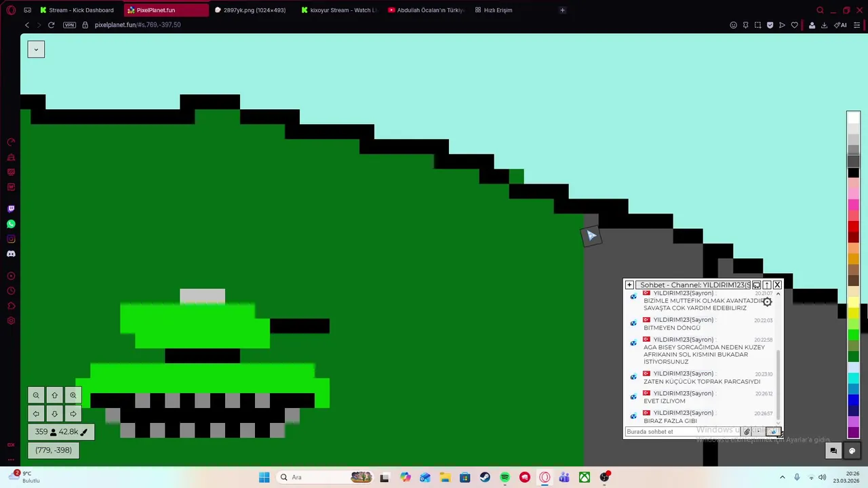Image resolution: width=868 pixels, height=488 pixels.
Task: Click the taskbar search box 'Ara'
Action: (x=323, y=477)
